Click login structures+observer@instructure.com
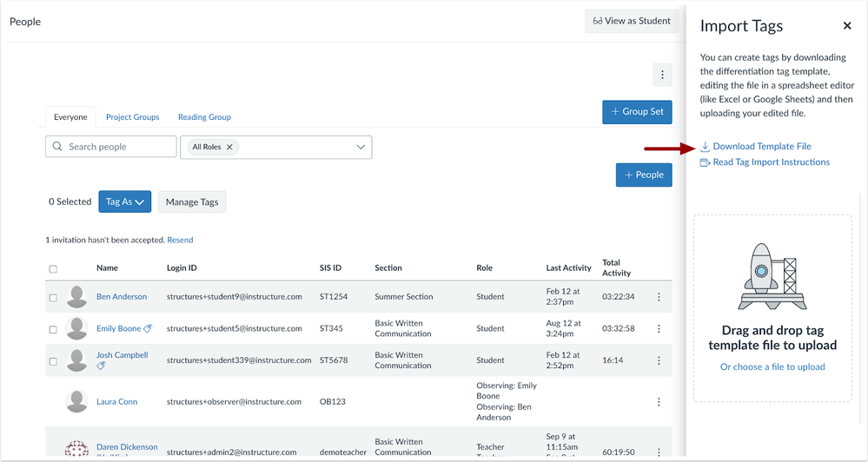The height and width of the screenshot is (462, 868). 235,402
